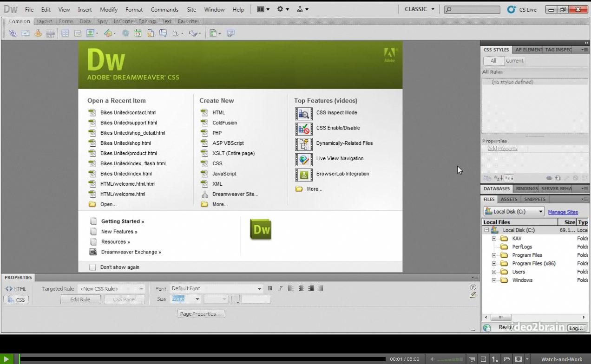
Task: Apply bold formatting in the Properties panel
Action: [270, 288]
